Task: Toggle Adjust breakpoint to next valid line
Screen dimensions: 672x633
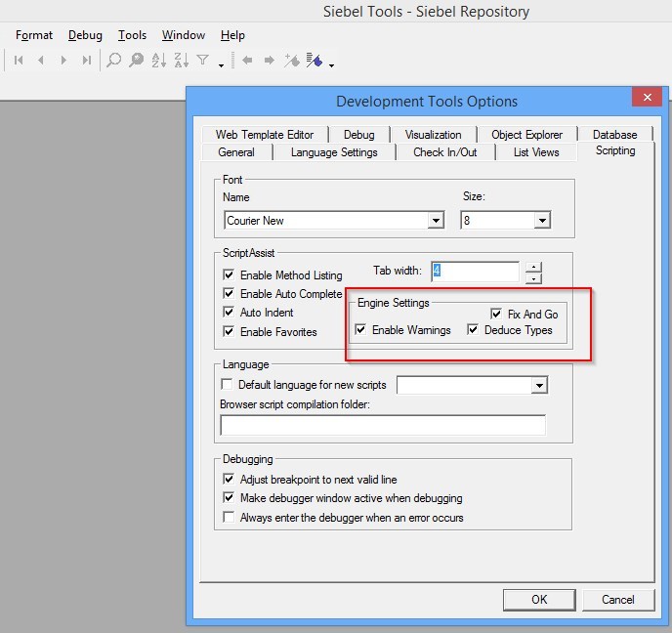Action: 229,479
